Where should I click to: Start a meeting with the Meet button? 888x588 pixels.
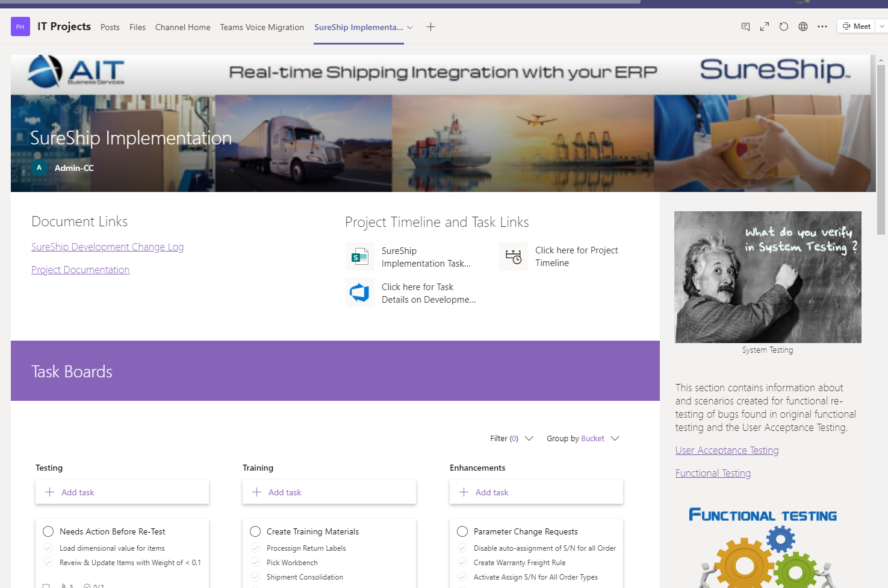[x=857, y=26]
